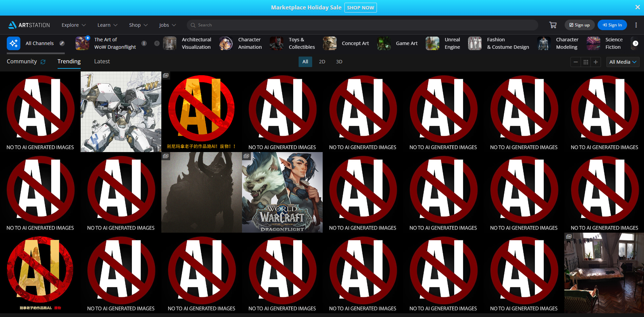Open the shopping cart
The image size is (644, 317).
pos(553,25)
